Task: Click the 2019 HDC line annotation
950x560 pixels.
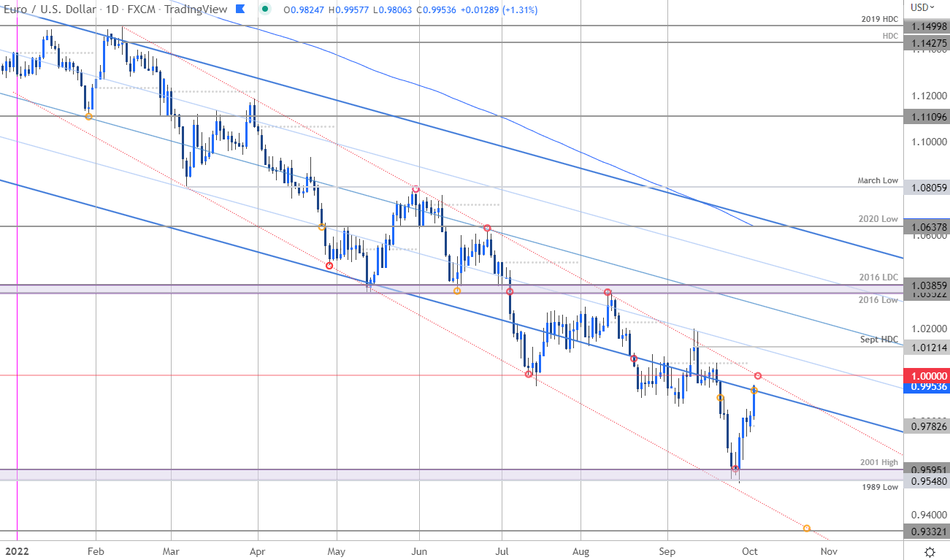Action: click(880, 18)
